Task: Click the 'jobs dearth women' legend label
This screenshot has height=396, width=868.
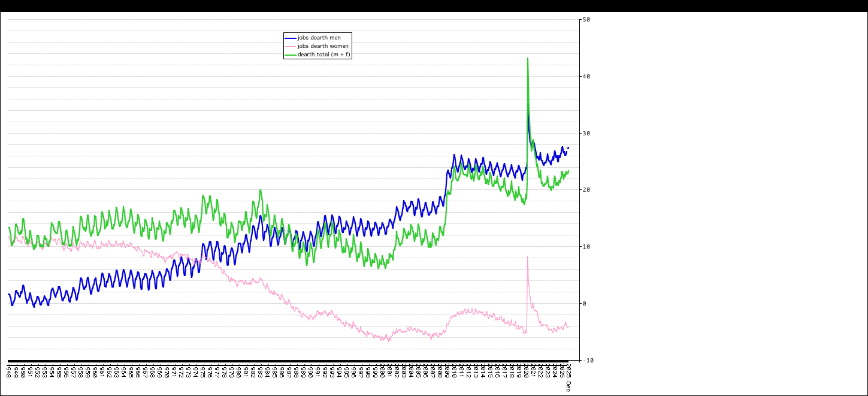Action: pyautogui.click(x=323, y=46)
